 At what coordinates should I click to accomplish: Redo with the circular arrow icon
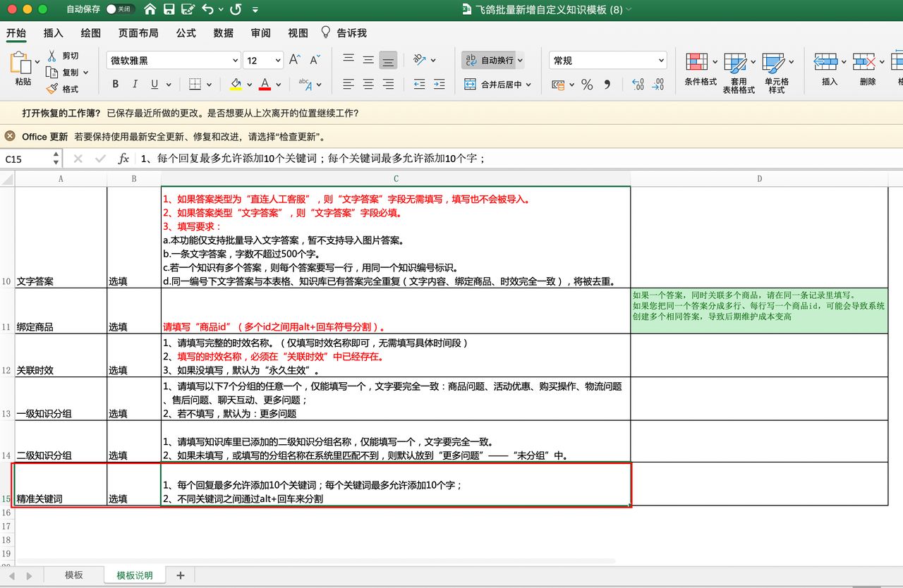coord(236,10)
